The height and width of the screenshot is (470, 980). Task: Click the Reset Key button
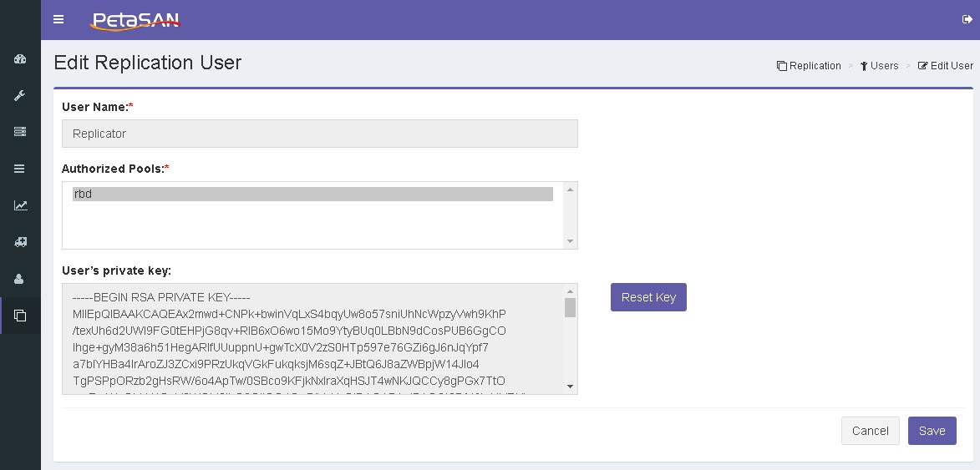pos(649,297)
